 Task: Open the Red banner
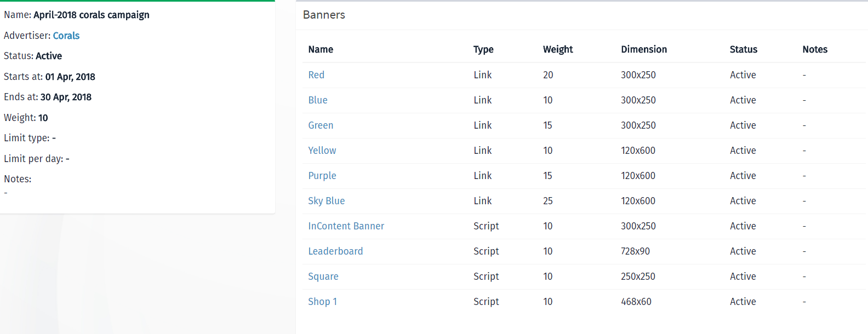point(316,75)
